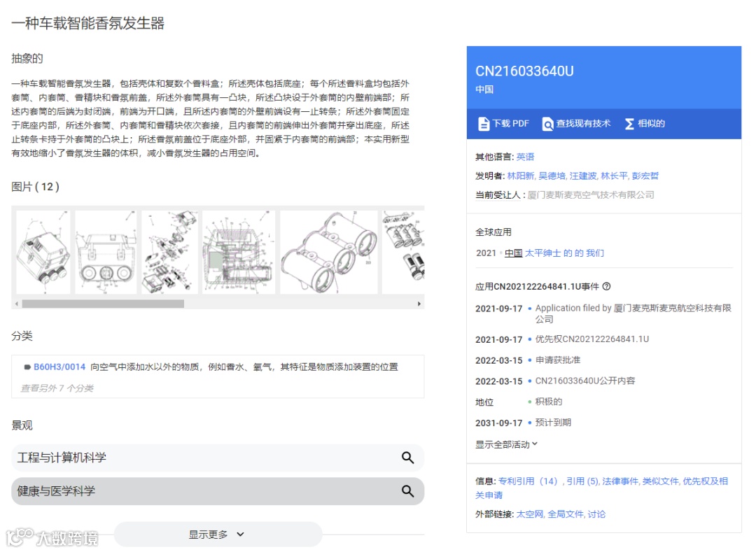The image size is (756, 552).
Task: Open the 英语 language link
Action: click(525, 157)
